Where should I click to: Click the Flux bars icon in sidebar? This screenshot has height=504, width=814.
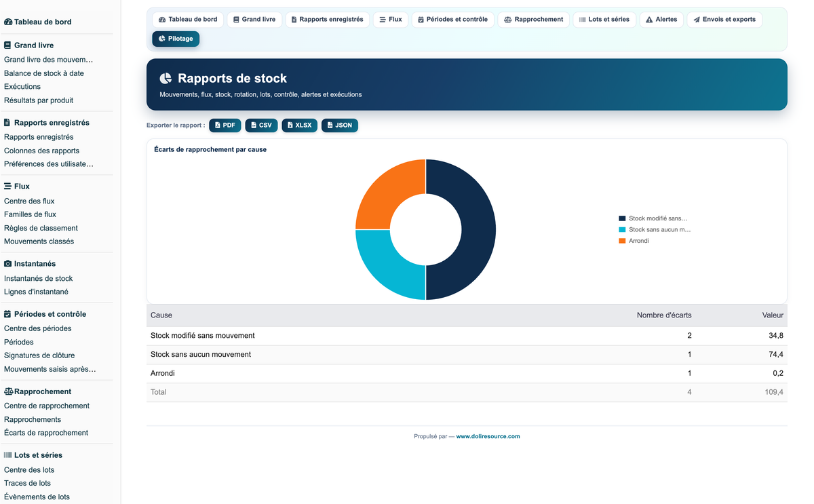7,186
